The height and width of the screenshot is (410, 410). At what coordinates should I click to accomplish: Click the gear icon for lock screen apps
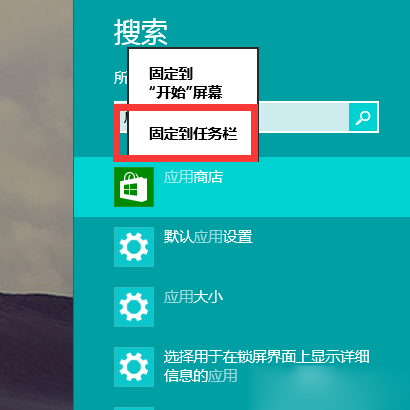(x=134, y=367)
